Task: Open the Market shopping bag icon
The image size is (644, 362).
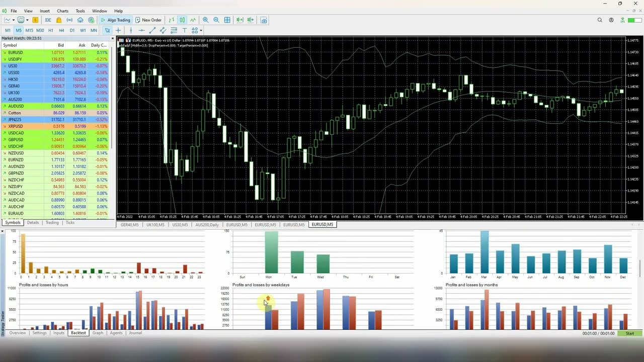Action: pyautogui.click(x=59, y=20)
